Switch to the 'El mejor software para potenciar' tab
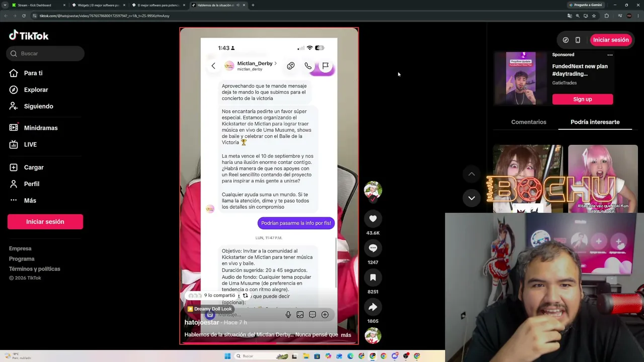 pyautogui.click(x=158, y=5)
